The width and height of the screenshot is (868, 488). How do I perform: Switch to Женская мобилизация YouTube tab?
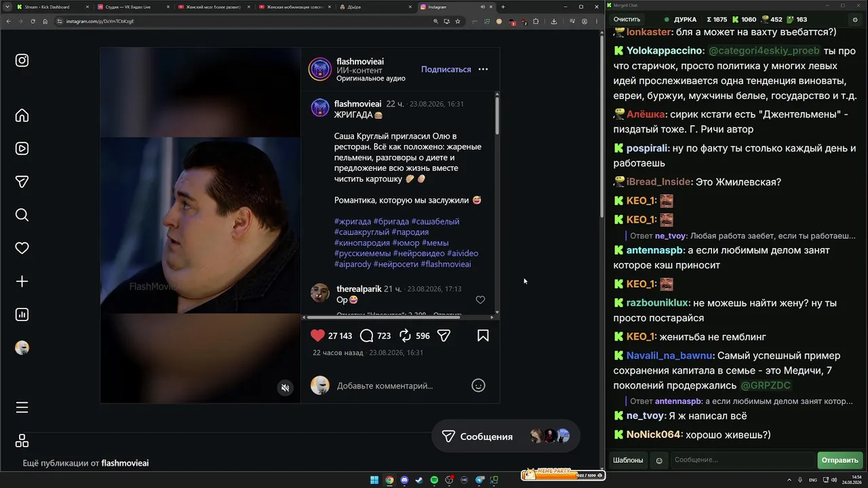click(294, 7)
